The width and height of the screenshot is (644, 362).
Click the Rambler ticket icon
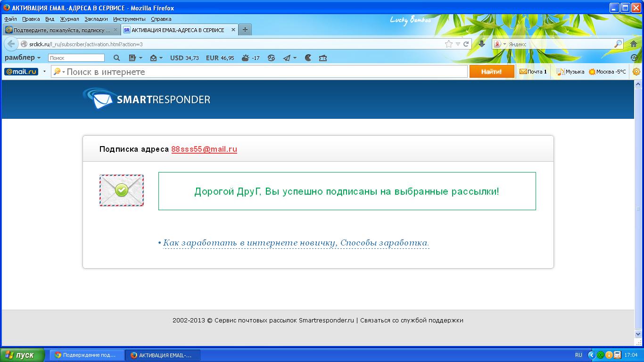pyautogui.click(x=322, y=58)
